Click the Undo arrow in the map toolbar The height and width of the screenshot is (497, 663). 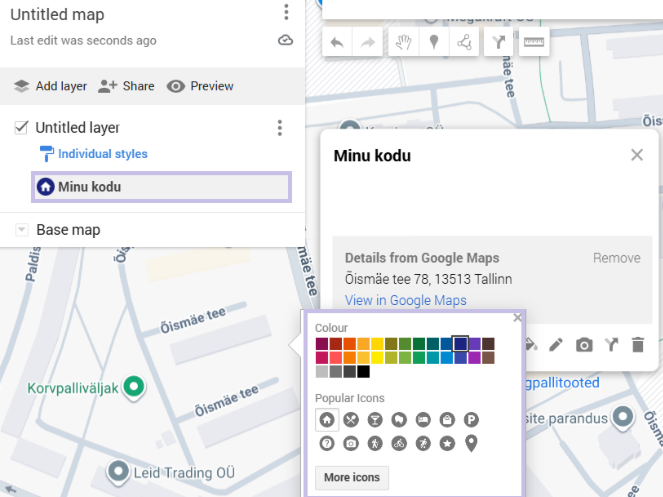coord(337,42)
